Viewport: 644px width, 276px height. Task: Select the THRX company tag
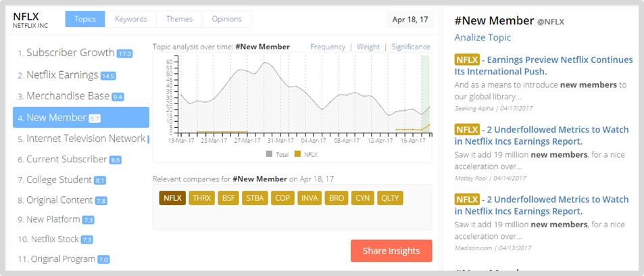click(x=201, y=198)
